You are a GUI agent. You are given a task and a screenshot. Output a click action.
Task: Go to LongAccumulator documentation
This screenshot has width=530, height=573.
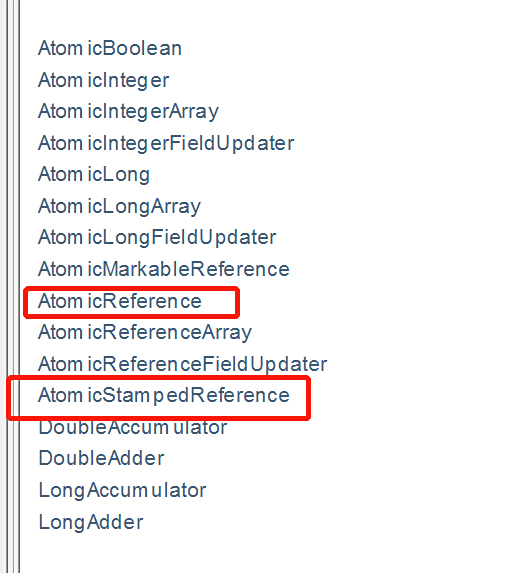(x=122, y=490)
